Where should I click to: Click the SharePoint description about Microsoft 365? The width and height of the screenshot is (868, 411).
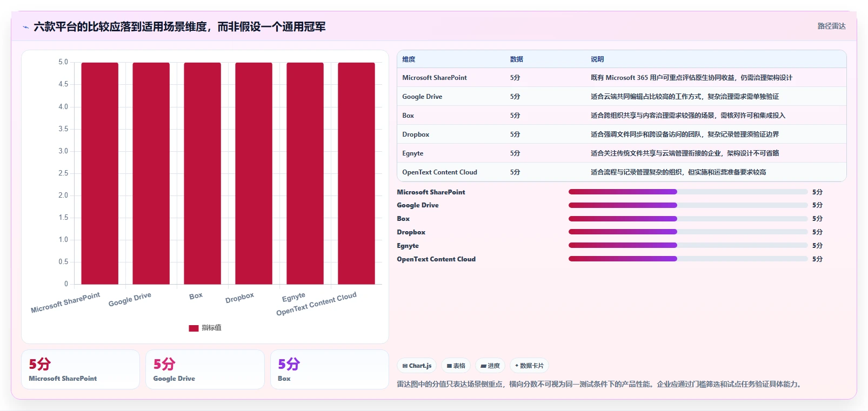pyautogui.click(x=691, y=78)
